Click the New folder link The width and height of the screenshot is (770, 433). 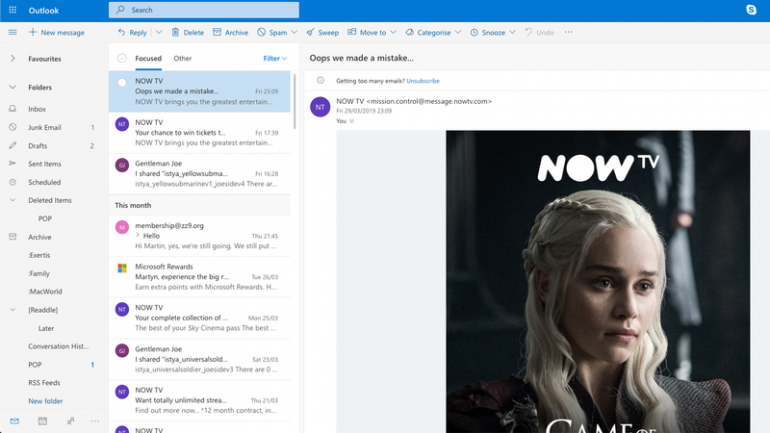45,401
